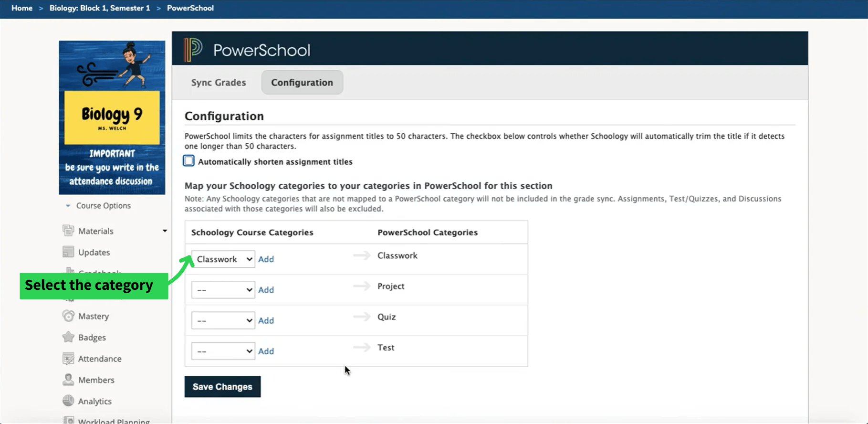Open Badges in the sidebar

(x=92, y=338)
